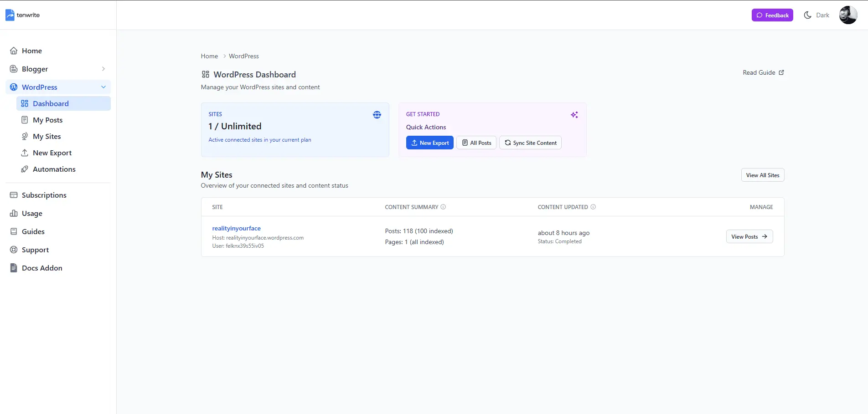
Task: Open Guides page
Action: (58, 231)
